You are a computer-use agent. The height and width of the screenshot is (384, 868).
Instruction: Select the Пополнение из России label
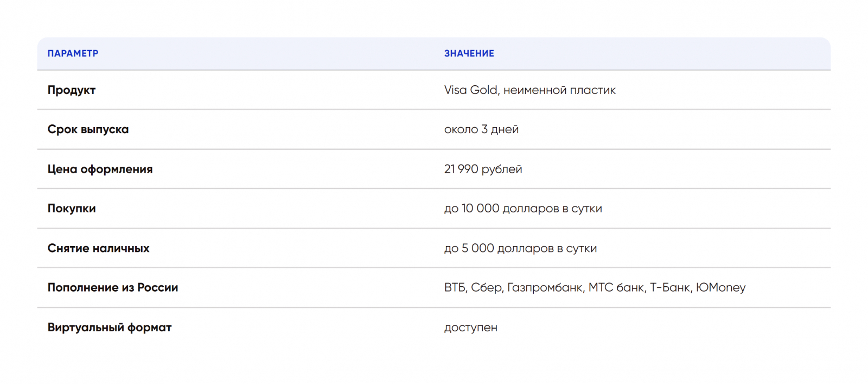point(113,288)
